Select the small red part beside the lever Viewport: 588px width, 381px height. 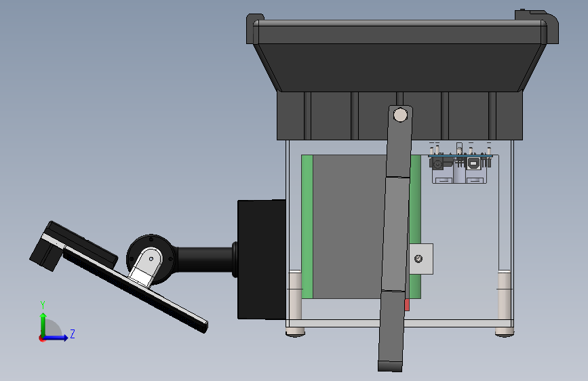click(407, 305)
